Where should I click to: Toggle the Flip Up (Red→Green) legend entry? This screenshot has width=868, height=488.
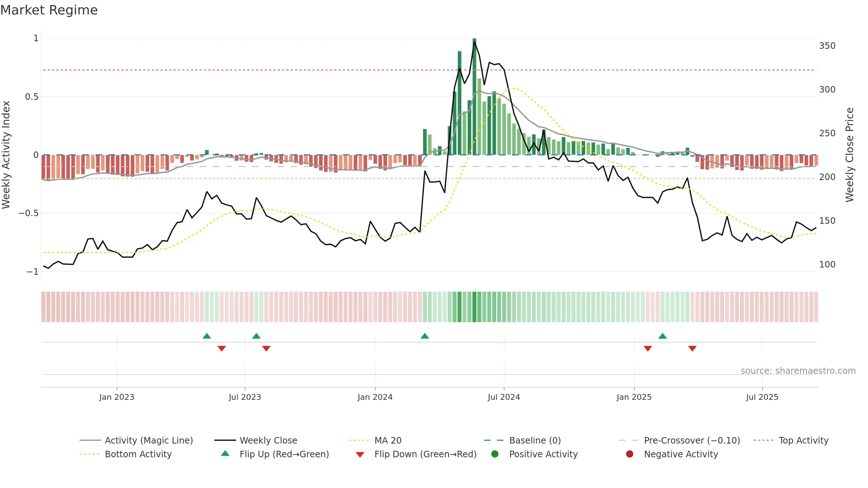point(275,454)
